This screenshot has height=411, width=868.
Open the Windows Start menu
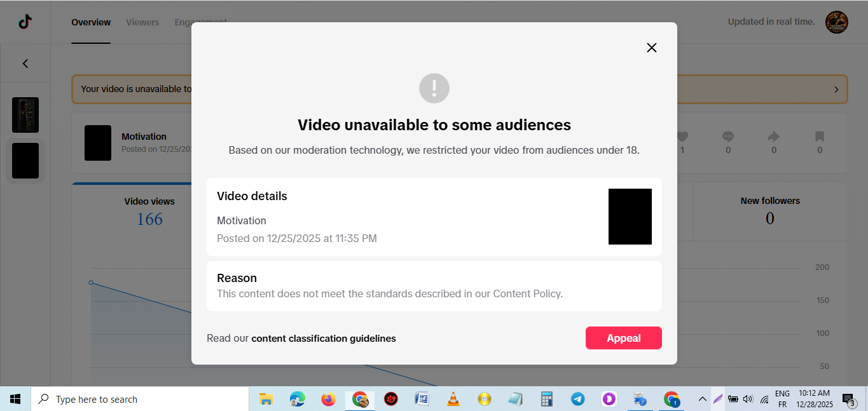pos(15,399)
